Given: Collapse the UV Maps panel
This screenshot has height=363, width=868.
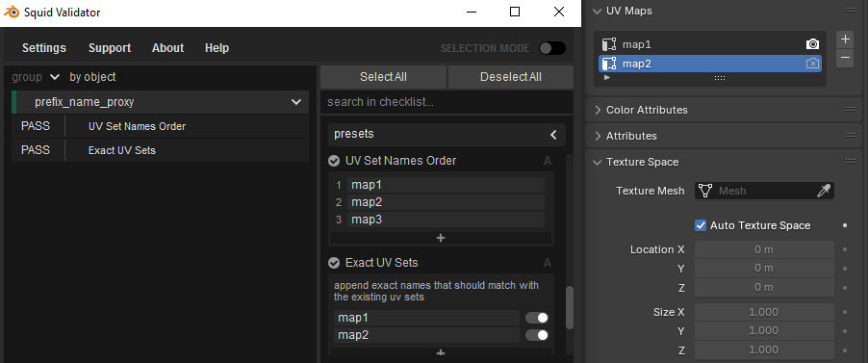Looking at the screenshot, I should point(598,11).
